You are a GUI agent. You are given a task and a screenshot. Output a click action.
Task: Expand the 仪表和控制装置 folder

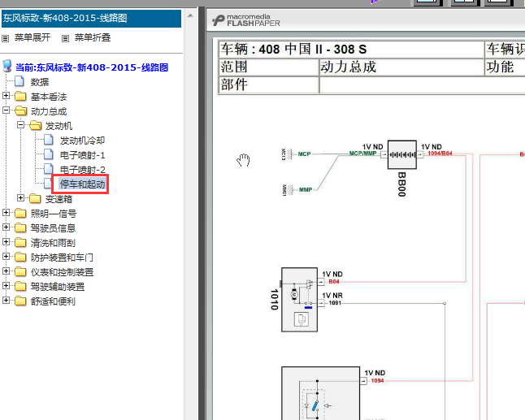coord(6,271)
